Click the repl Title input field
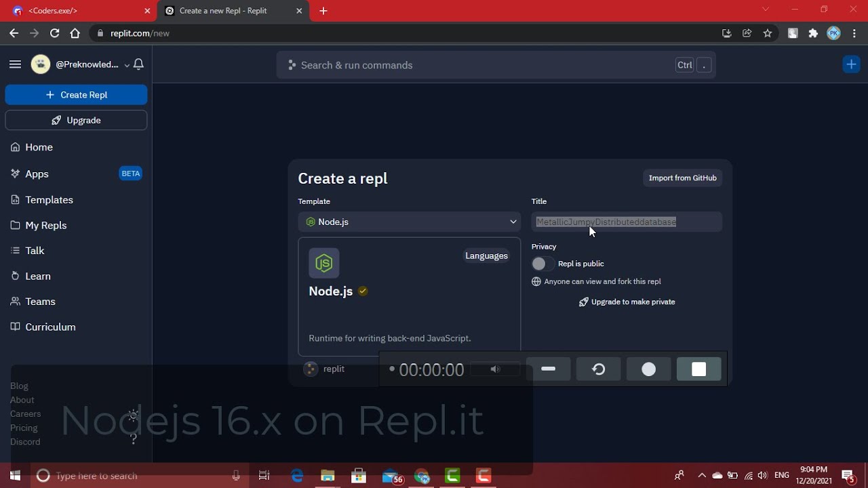 pyautogui.click(x=627, y=222)
